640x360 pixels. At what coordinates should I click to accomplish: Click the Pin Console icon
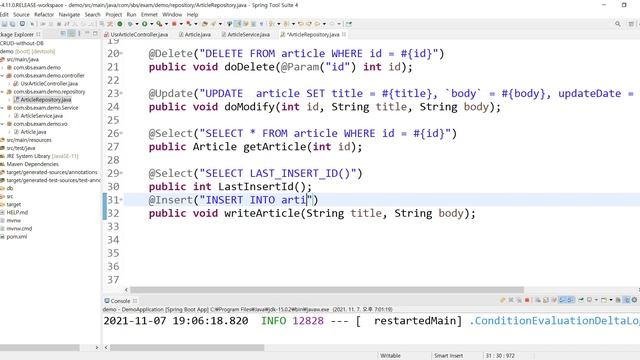(580, 300)
